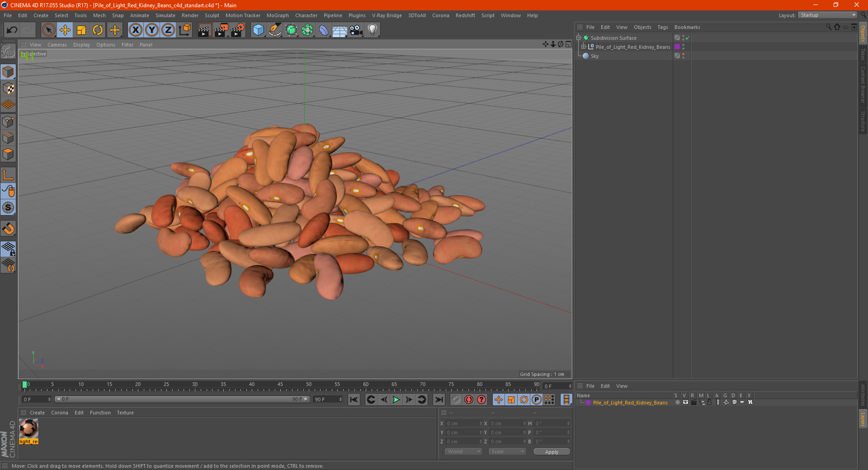Click Make Editable icon in left sidebar
The height and width of the screenshot is (470, 868).
pyautogui.click(x=8, y=52)
